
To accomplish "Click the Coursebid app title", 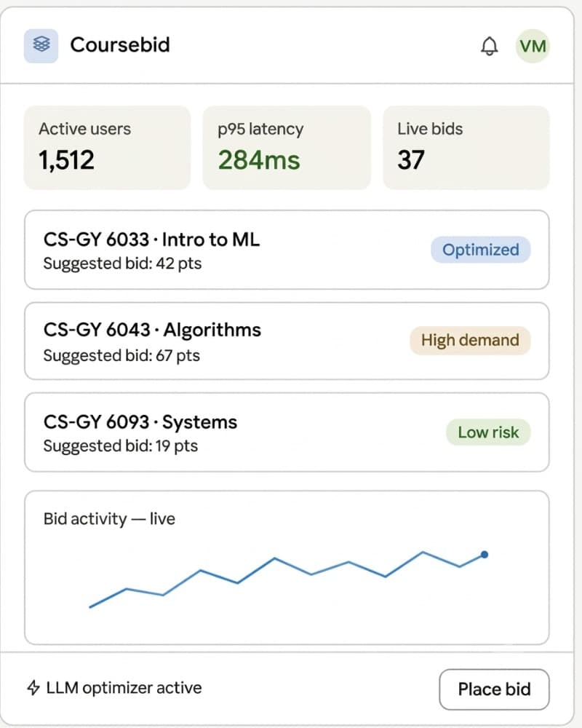I will tap(120, 45).
